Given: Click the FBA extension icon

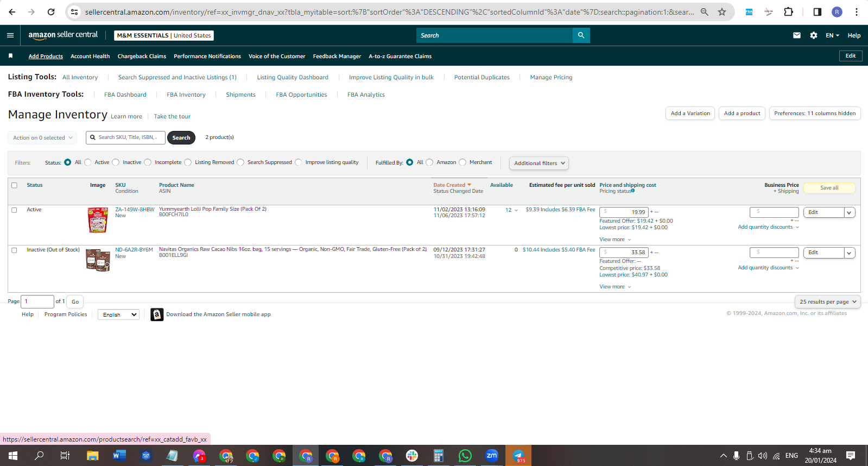Looking at the screenshot, I should [x=749, y=12].
